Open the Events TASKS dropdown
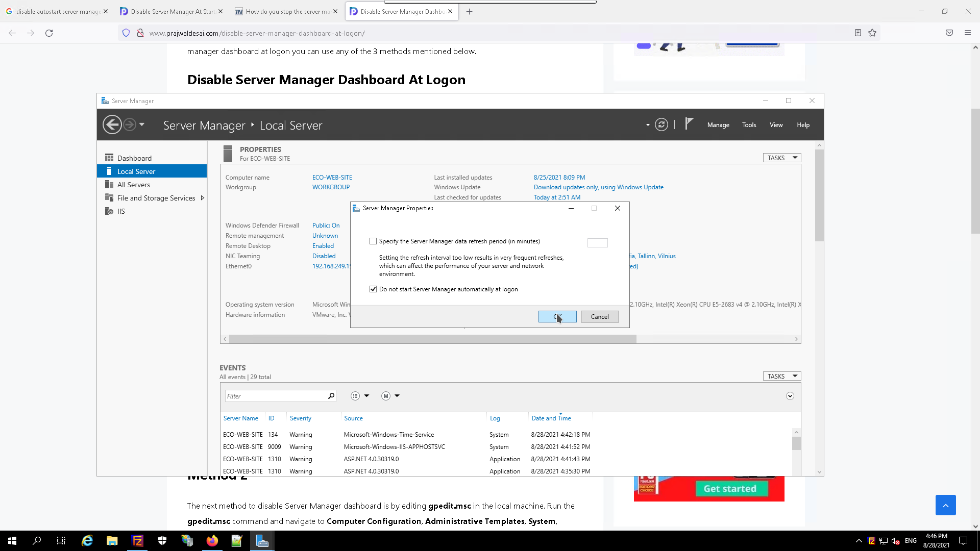Viewport: 980px width, 551px height. [x=782, y=377]
